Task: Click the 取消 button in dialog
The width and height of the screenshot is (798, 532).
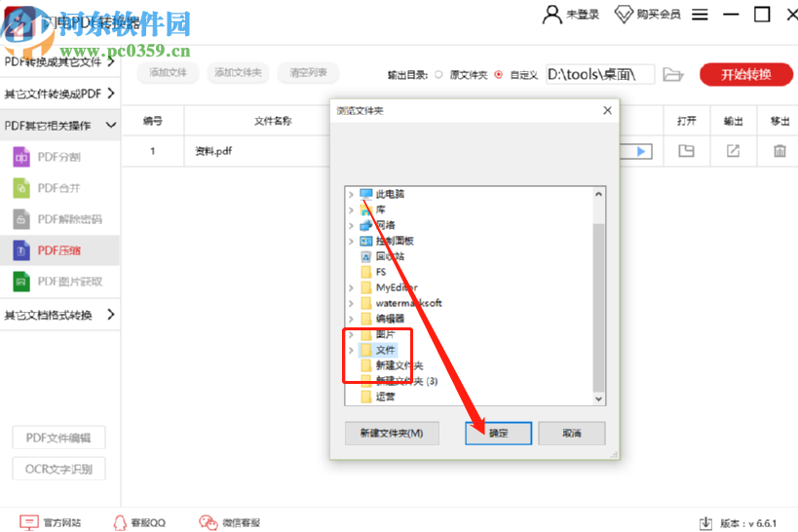Action: pyautogui.click(x=572, y=434)
